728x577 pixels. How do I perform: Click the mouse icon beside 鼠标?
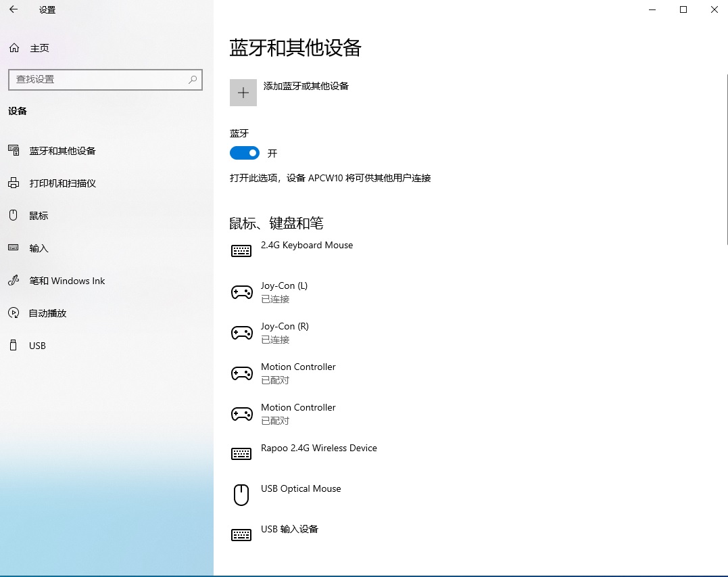[14, 215]
